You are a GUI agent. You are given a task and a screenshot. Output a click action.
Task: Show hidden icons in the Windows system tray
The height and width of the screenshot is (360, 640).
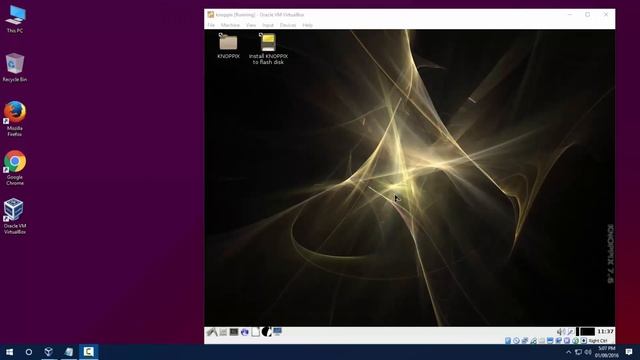[x=568, y=352]
